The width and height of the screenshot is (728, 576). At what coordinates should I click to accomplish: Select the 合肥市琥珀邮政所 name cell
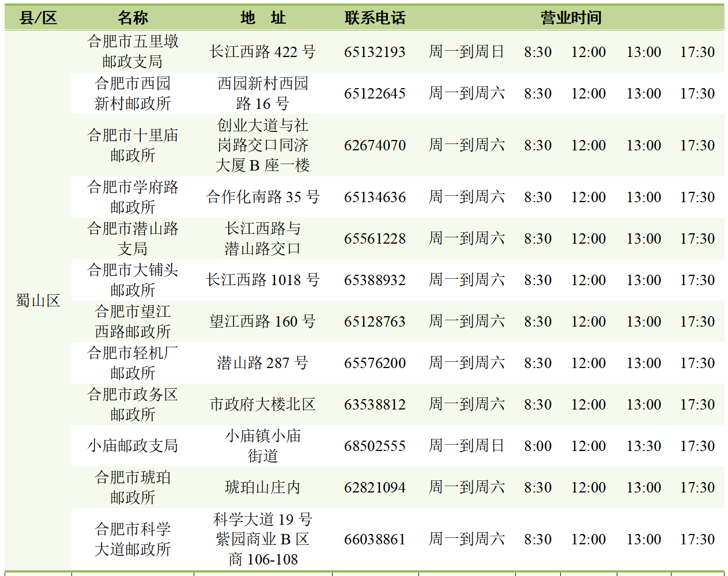133,487
